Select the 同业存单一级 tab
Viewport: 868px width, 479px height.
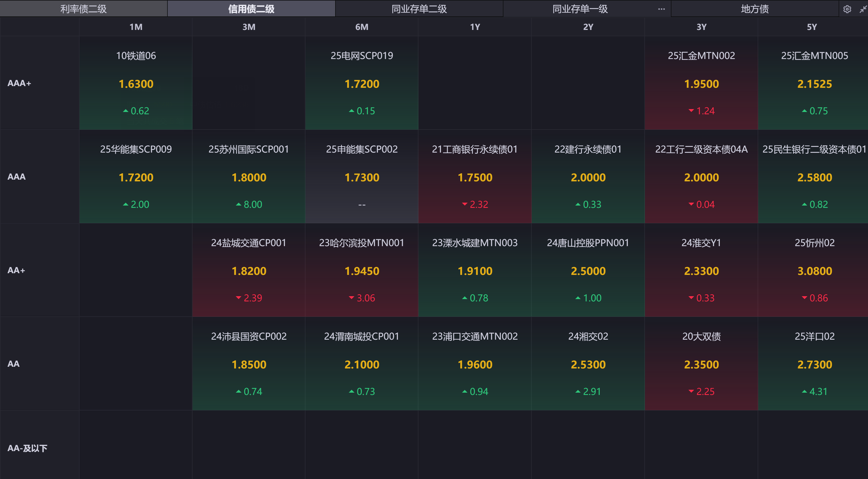coord(580,9)
